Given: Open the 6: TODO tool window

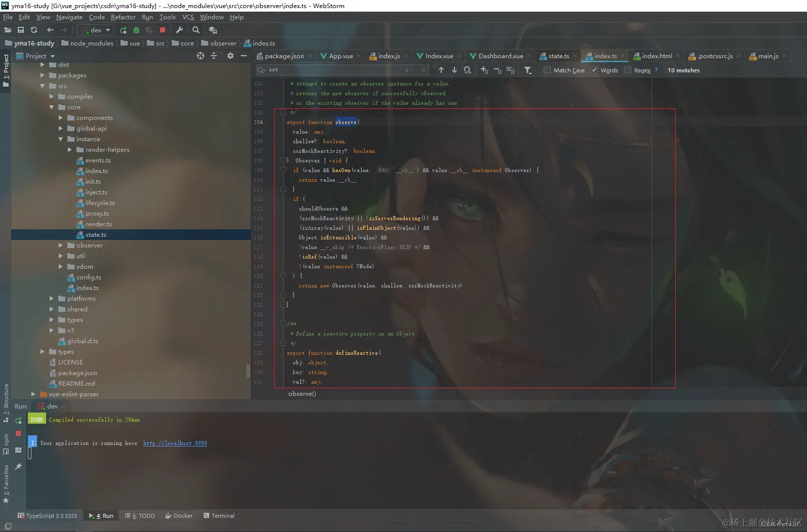Looking at the screenshot, I should 140,516.
